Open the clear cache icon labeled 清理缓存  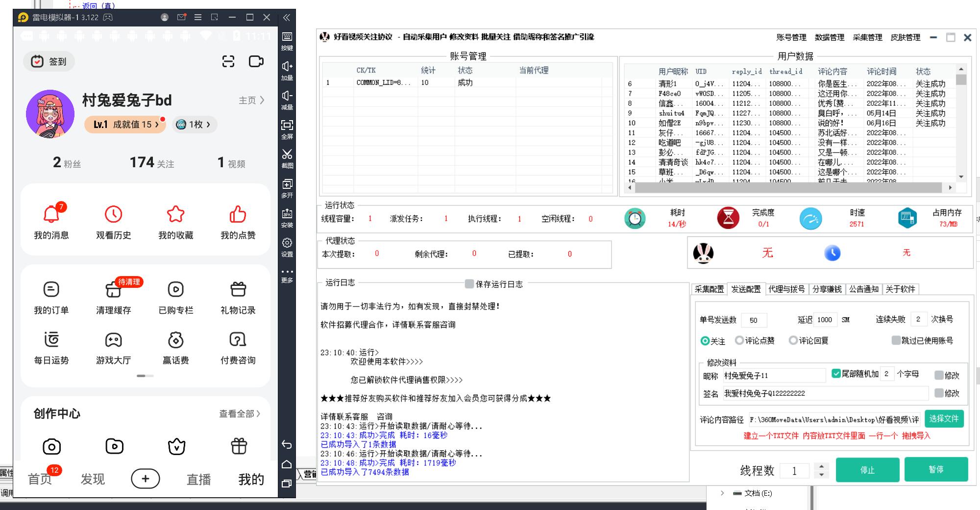click(113, 290)
